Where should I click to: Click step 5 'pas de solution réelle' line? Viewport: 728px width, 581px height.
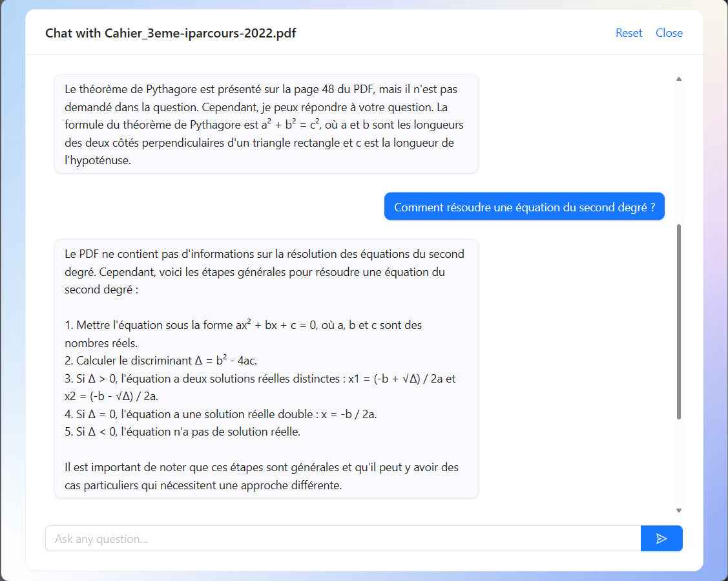pyautogui.click(x=182, y=431)
